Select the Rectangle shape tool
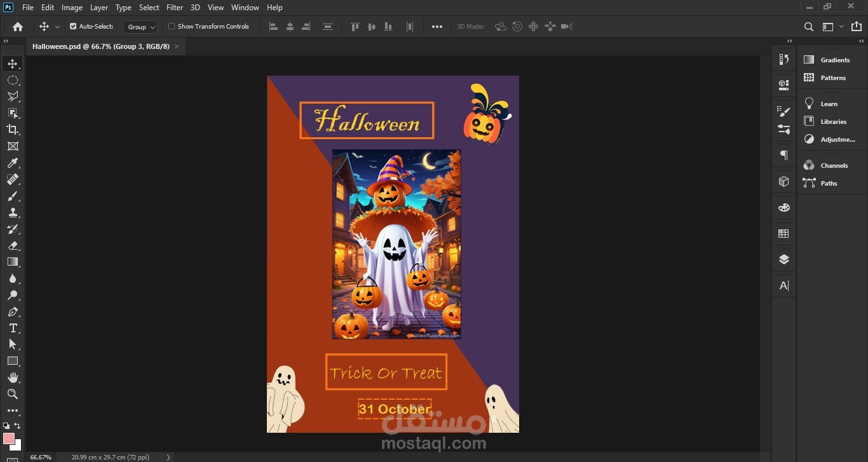 coord(13,361)
